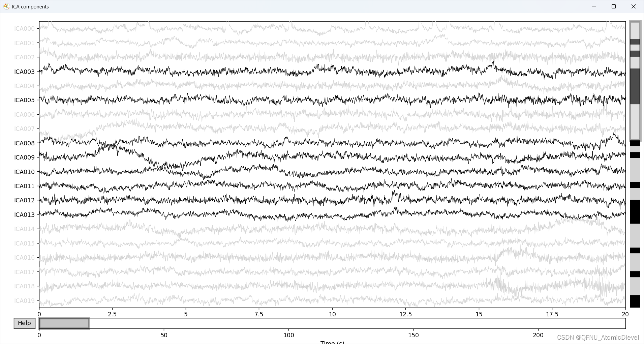Minimize the ICA components window
644x344 pixels.
(x=594, y=6)
